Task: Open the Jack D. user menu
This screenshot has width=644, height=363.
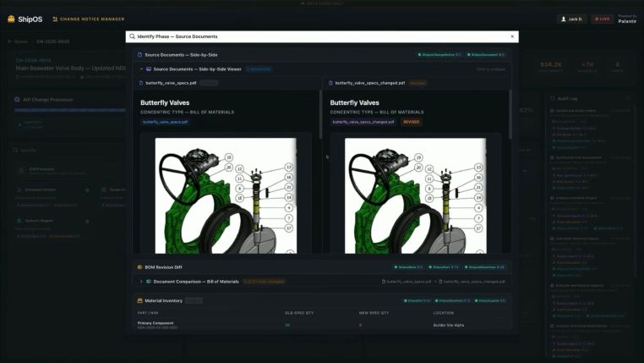Action: (572, 19)
